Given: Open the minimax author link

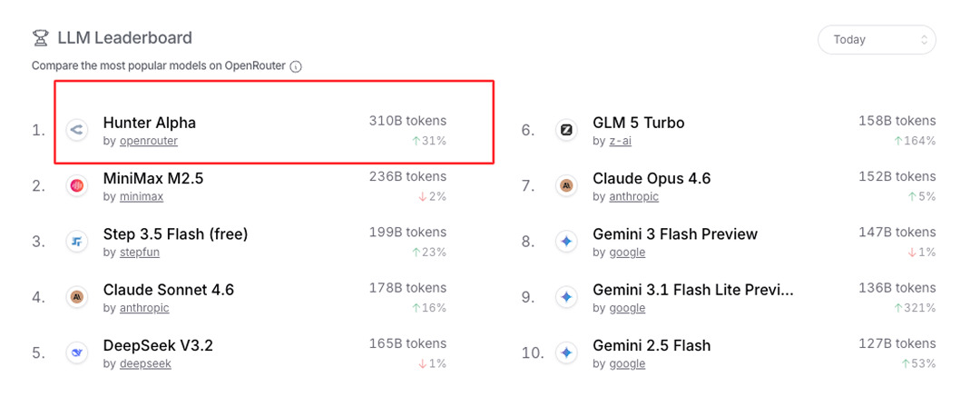Looking at the screenshot, I should point(141,197).
